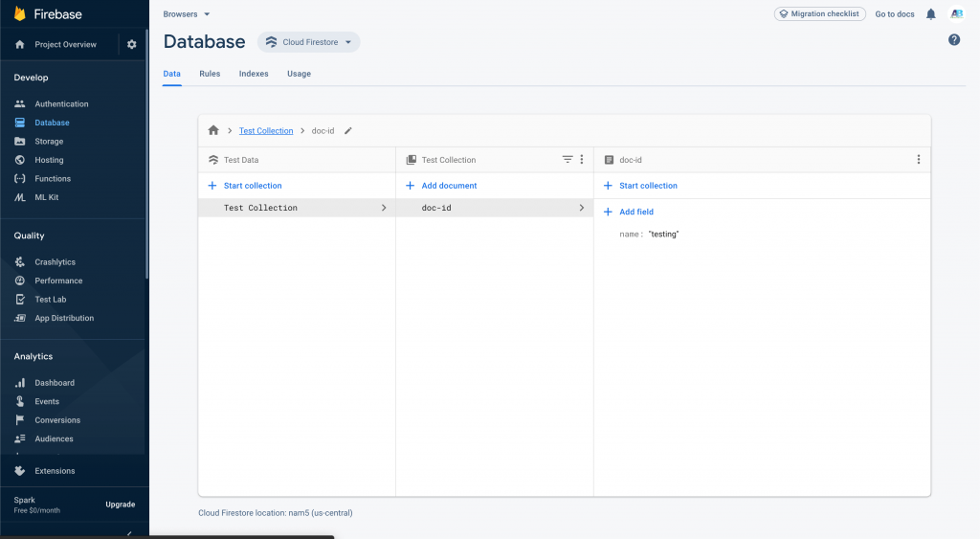This screenshot has width=980, height=539.
Task: Open the Extensions section
Action: (x=55, y=471)
